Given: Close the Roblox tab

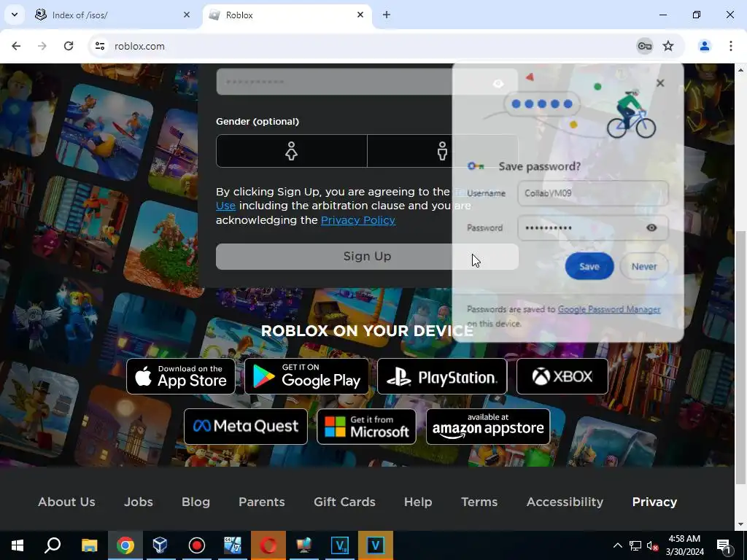Looking at the screenshot, I should (x=360, y=15).
